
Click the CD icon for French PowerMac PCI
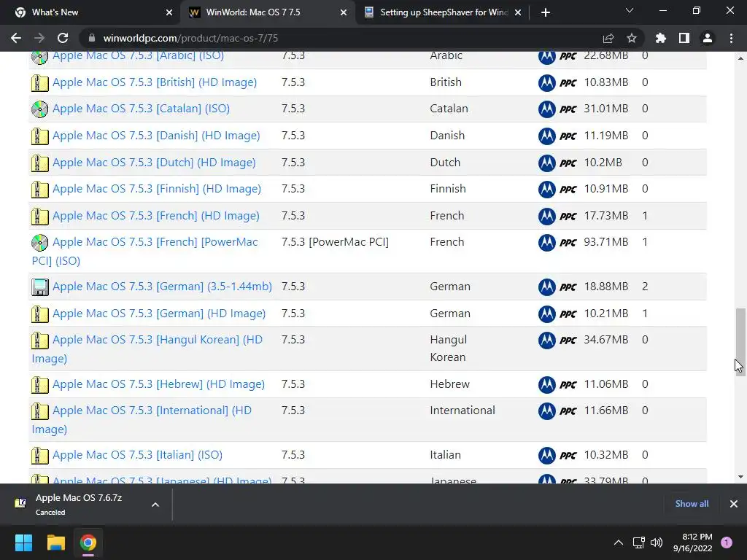pos(40,243)
